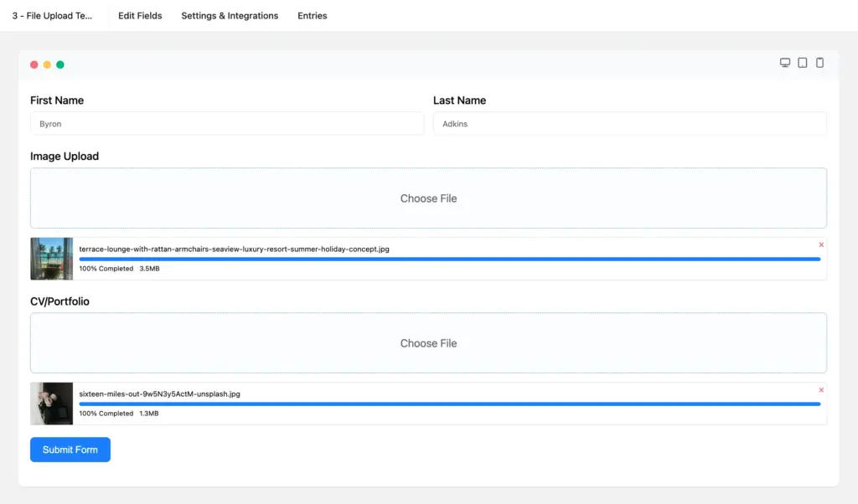Click Choose File under CV/Portfolio
The height and width of the screenshot is (504, 858).
pyautogui.click(x=428, y=342)
